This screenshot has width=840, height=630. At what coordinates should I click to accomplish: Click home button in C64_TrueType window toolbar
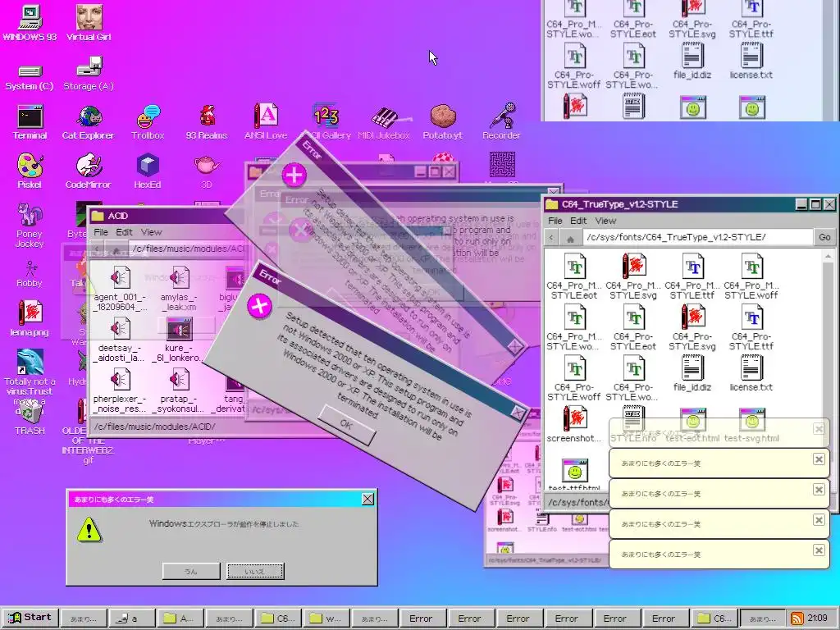click(x=570, y=237)
